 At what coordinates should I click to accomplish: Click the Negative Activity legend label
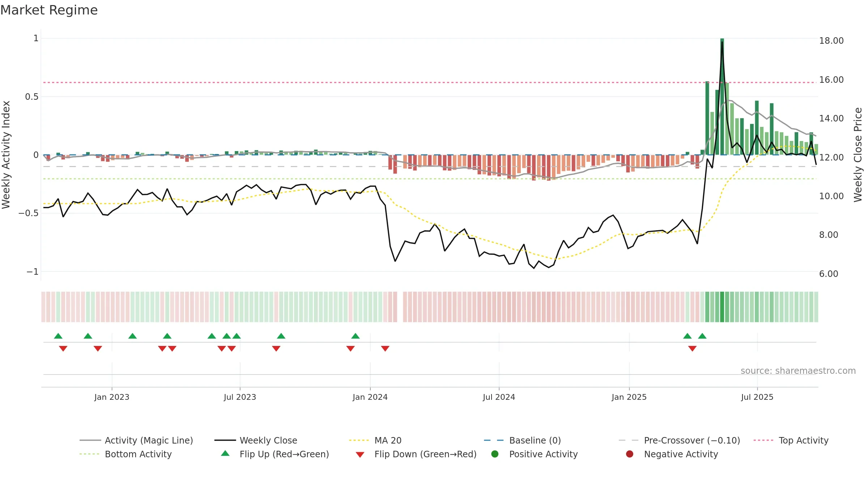(681, 454)
